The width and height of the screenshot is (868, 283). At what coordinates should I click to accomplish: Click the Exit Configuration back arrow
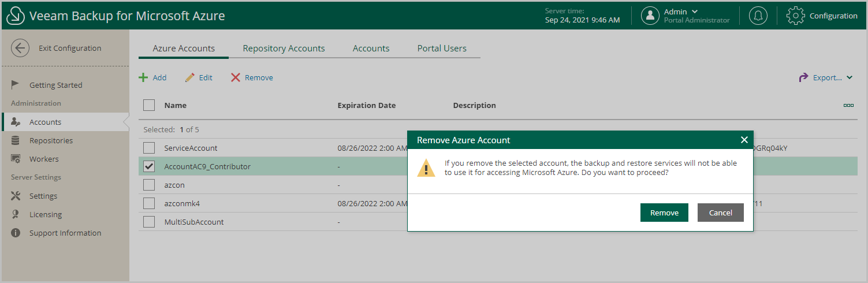(20, 48)
